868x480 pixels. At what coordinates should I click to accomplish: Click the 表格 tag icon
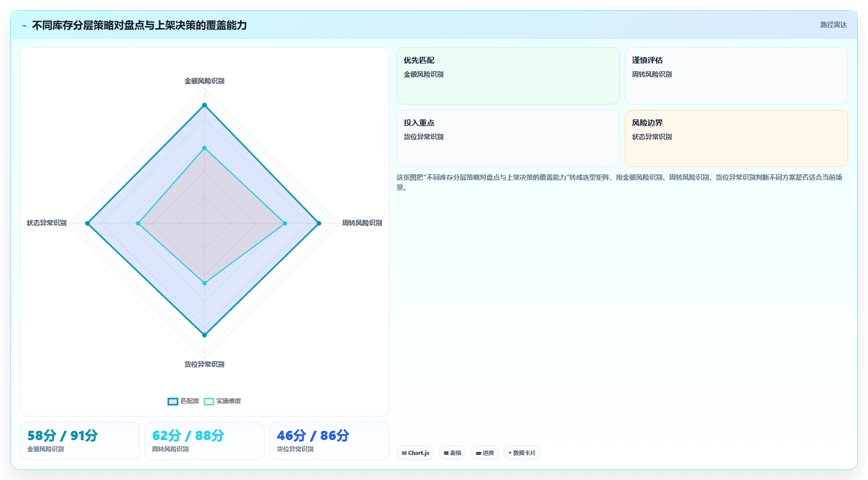[x=446, y=453]
